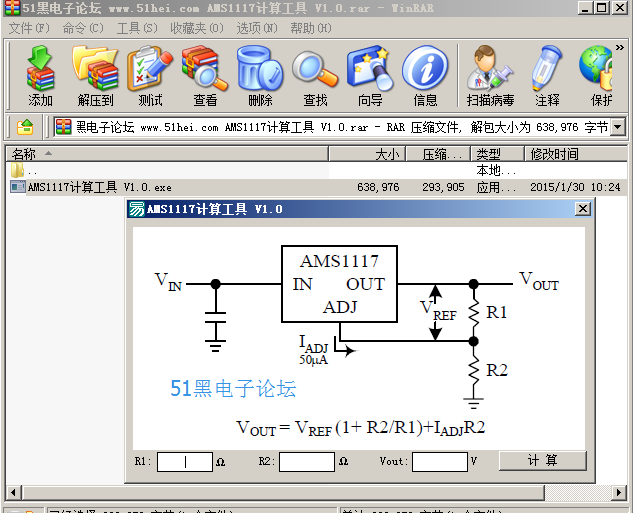
Task: Sort by the 压缩 column header
Action: (438, 154)
